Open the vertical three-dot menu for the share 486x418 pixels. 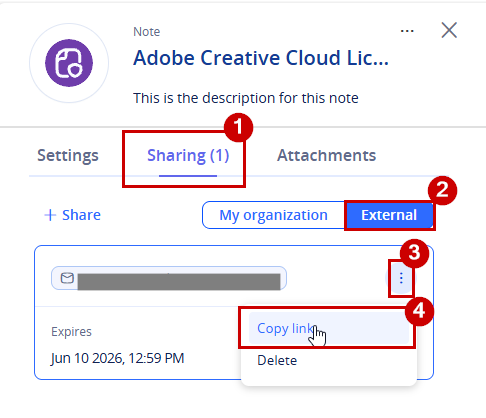(x=401, y=278)
